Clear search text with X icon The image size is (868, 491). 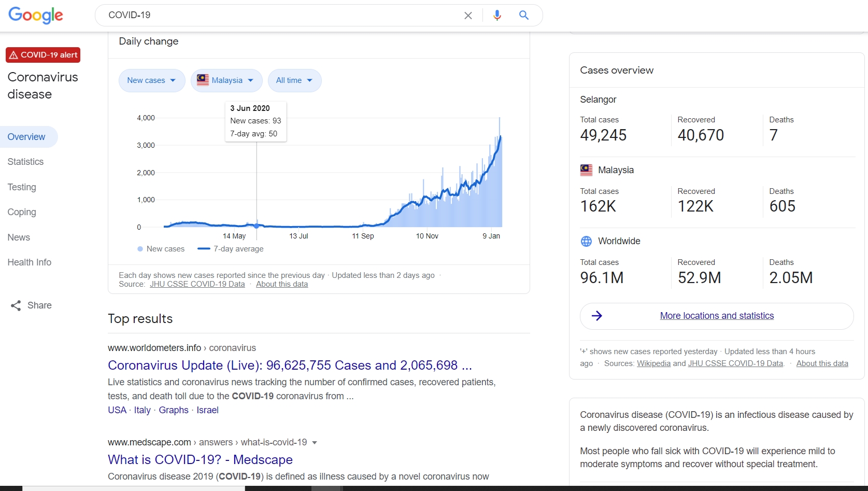pos(468,16)
